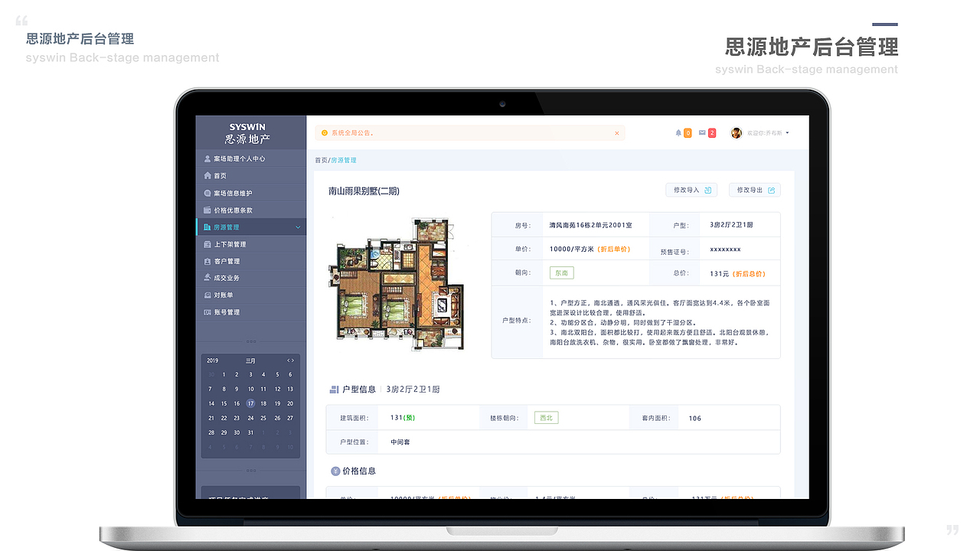Open 账号管理 menu item

[x=251, y=312]
